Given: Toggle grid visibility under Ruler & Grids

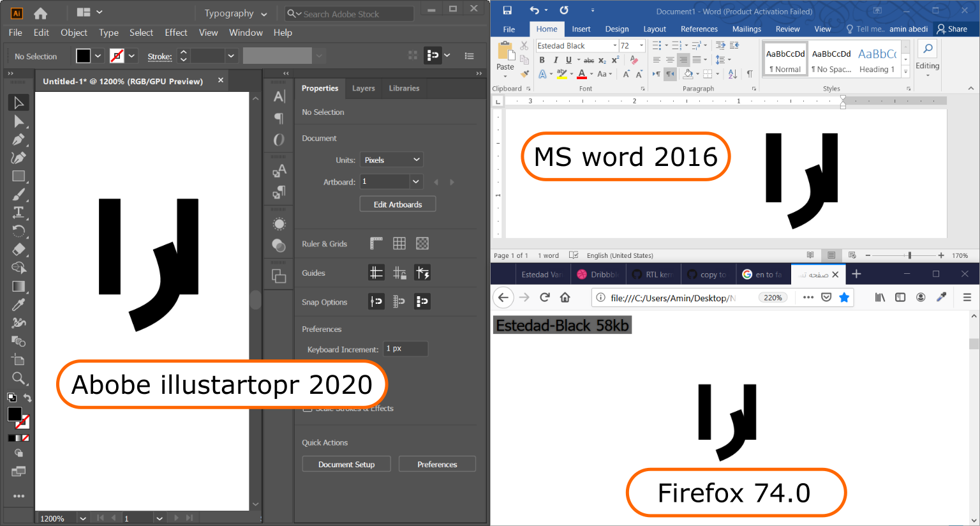Looking at the screenshot, I should (399, 243).
